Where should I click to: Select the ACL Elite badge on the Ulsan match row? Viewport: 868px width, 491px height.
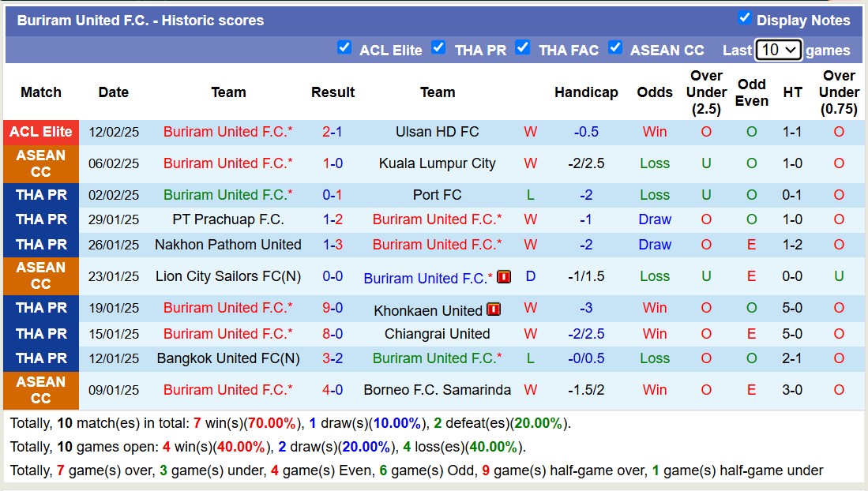40,132
